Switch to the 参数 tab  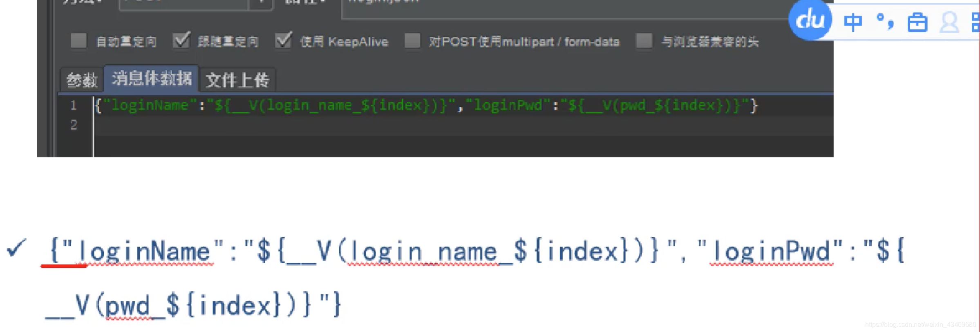82,80
